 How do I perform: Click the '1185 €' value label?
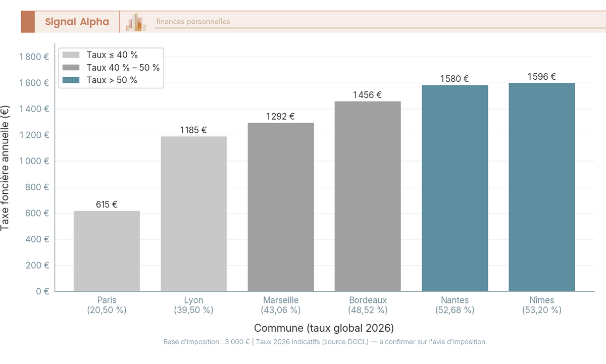pos(193,130)
